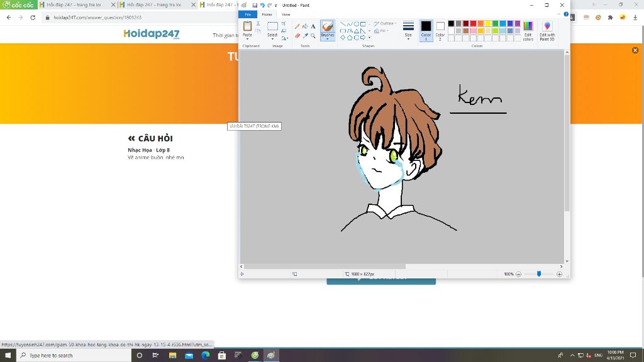Pick the brown color swatch
Image resolution: width=644 pixels, height=362 pixels.
[x=466, y=31]
